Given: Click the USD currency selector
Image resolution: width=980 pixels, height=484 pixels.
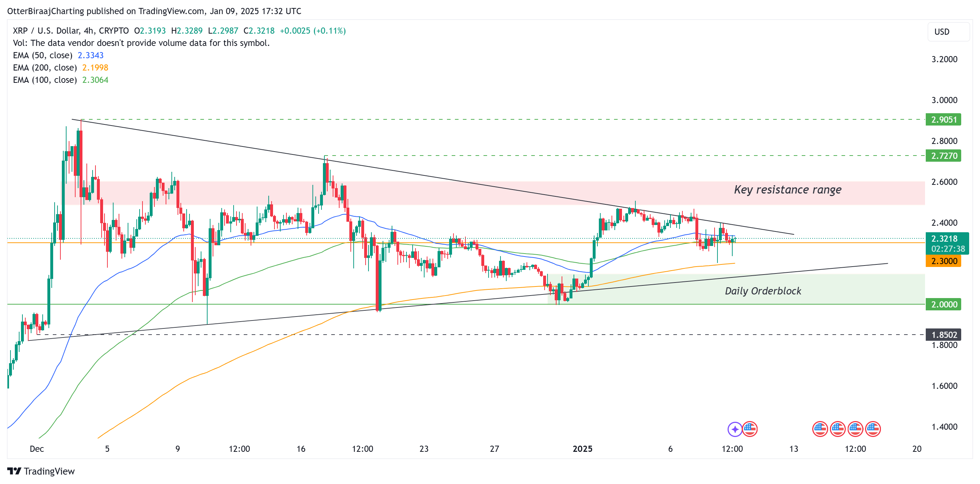Looking at the screenshot, I should (x=949, y=32).
